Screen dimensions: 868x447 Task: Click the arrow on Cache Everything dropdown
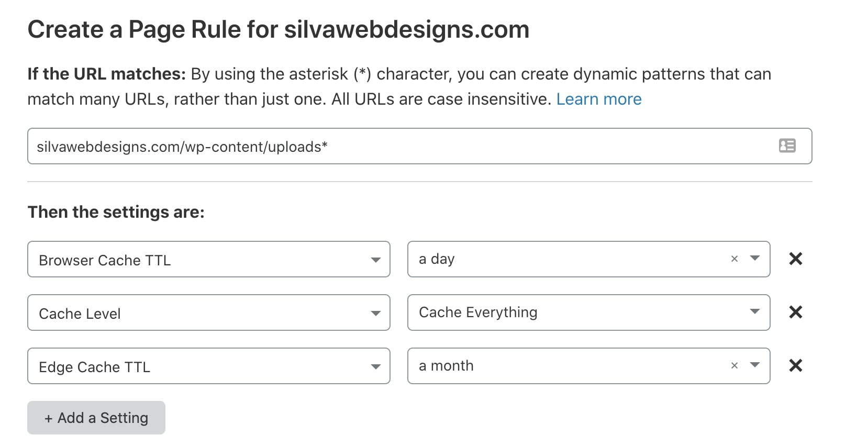(x=754, y=311)
